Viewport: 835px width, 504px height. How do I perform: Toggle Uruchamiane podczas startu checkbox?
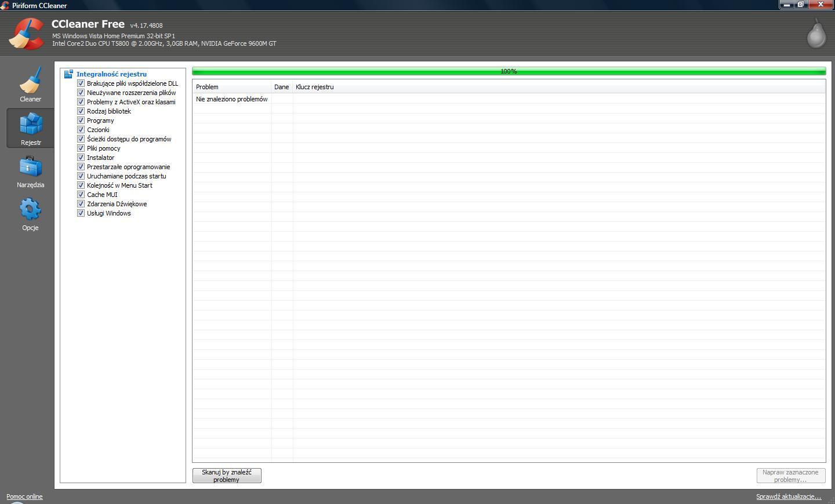coord(81,176)
